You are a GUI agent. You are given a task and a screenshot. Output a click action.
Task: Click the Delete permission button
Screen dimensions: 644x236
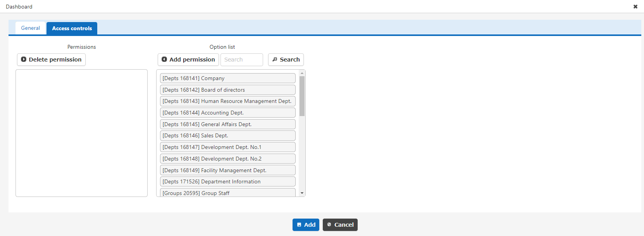(x=51, y=60)
